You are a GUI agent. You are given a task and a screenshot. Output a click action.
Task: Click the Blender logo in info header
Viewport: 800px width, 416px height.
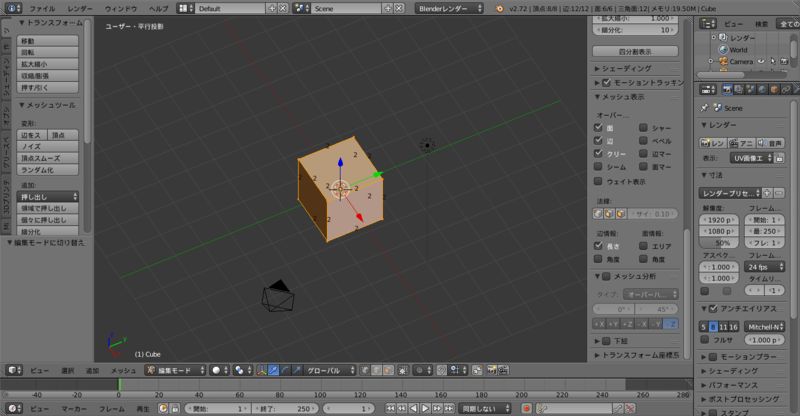pyautogui.click(x=499, y=9)
